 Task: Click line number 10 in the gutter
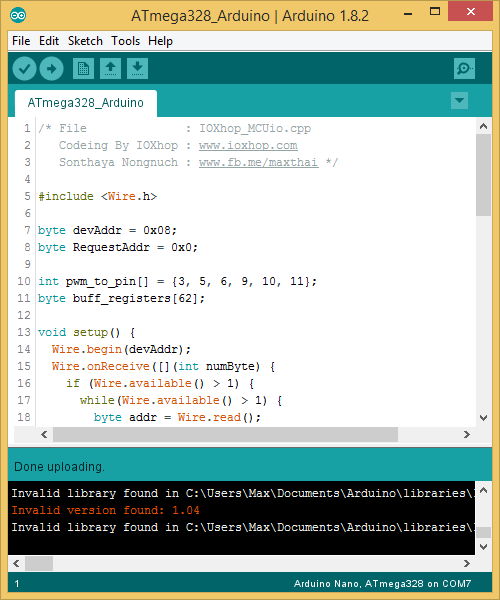[24, 281]
